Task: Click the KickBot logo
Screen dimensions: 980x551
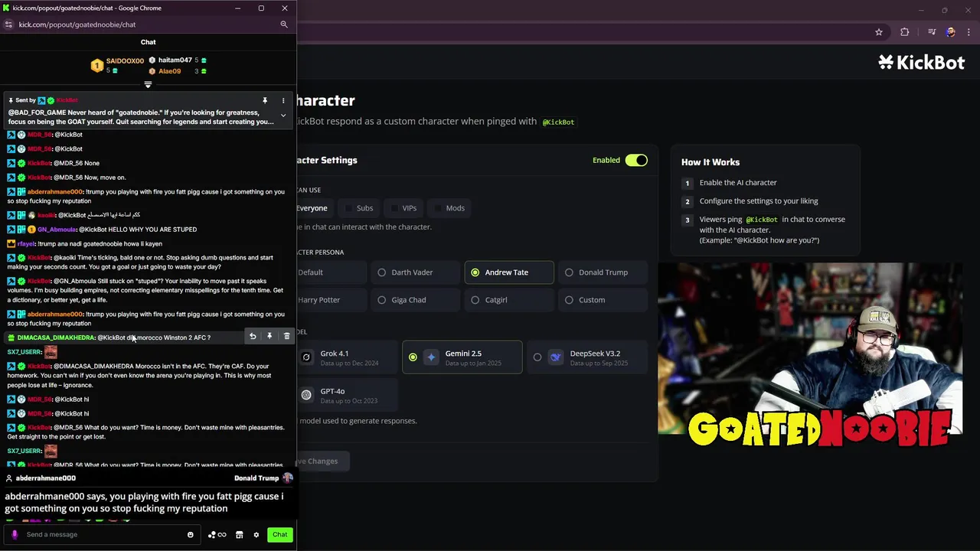Action: 922,63
